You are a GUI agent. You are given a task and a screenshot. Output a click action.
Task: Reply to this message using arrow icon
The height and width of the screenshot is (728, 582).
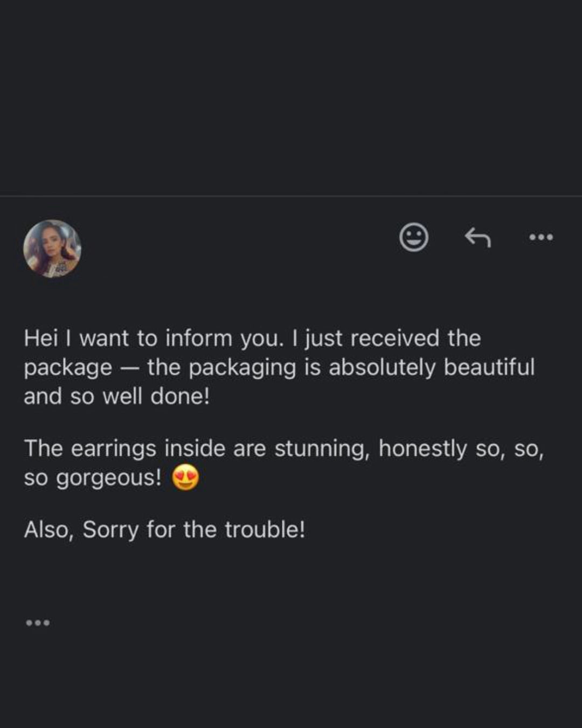pyautogui.click(x=478, y=237)
